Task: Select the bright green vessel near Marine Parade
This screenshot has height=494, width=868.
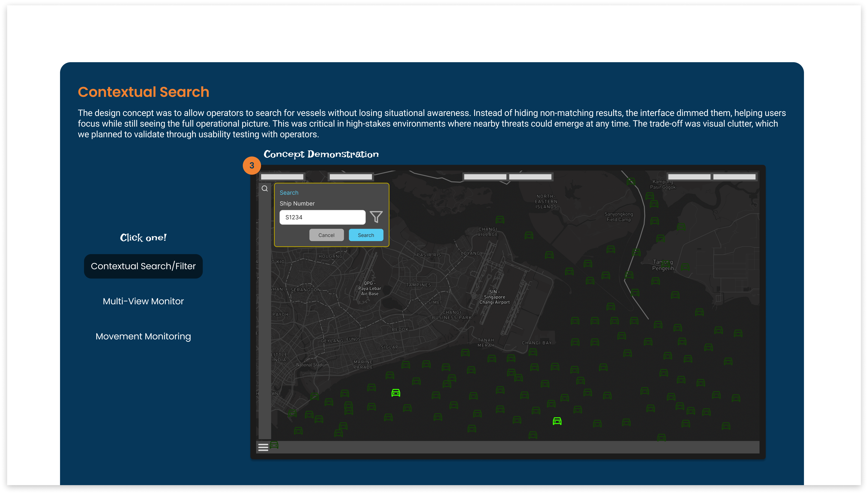Action: click(396, 392)
